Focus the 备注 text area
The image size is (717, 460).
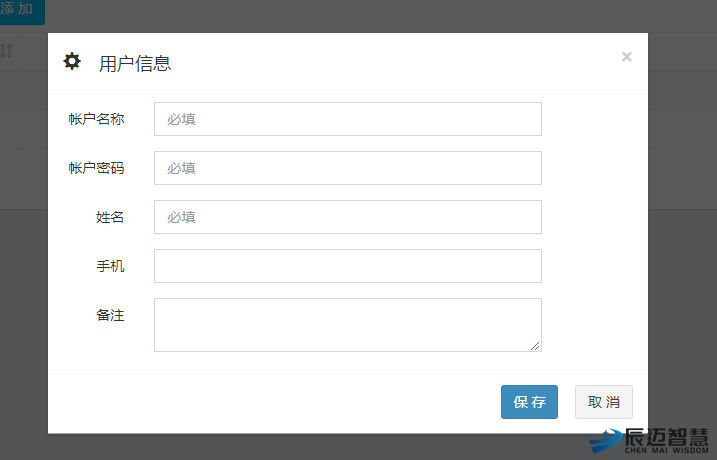[x=347, y=324]
